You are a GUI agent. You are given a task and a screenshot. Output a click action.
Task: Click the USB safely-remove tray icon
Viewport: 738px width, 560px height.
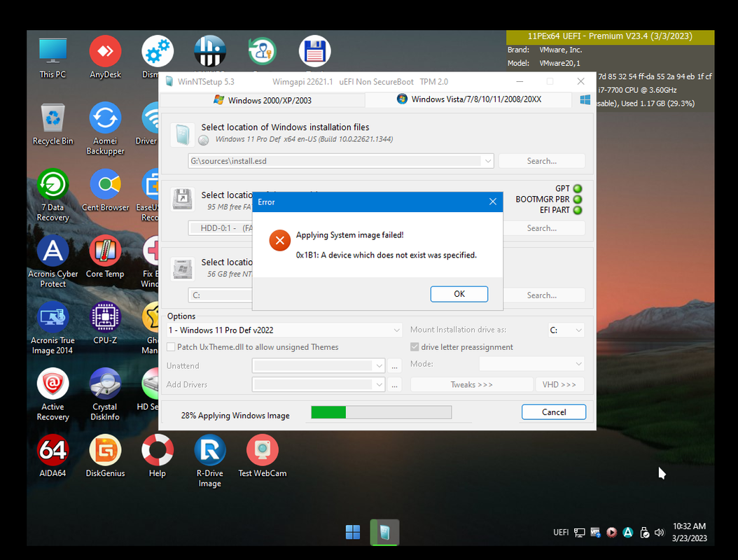pyautogui.click(x=644, y=533)
